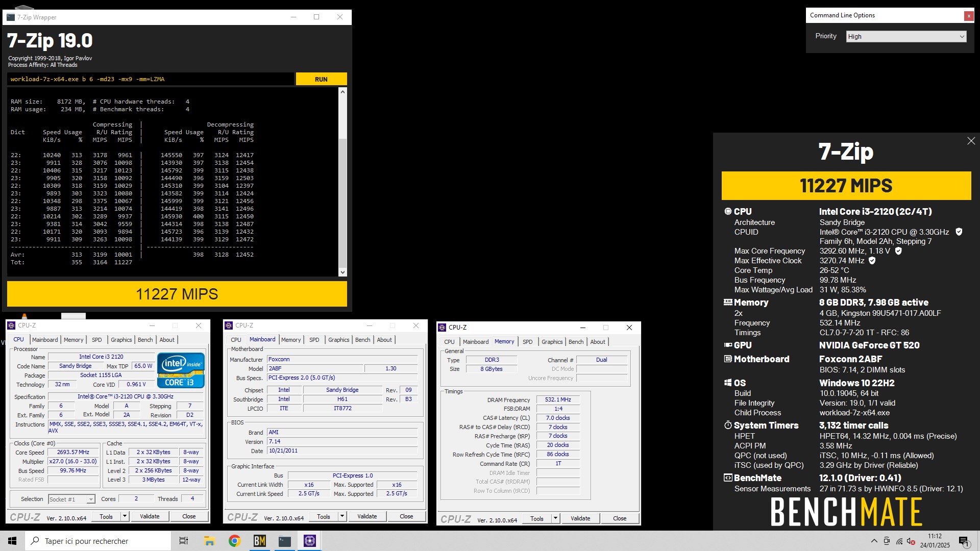This screenshot has height=551, width=980.
Task: Open the Windows Start menu
Action: pos(12,541)
